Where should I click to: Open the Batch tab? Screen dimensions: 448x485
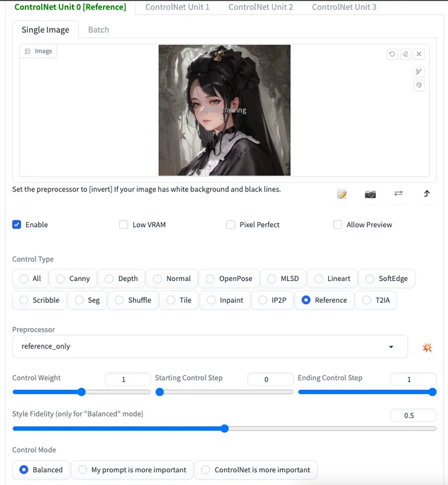pyautogui.click(x=99, y=30)
